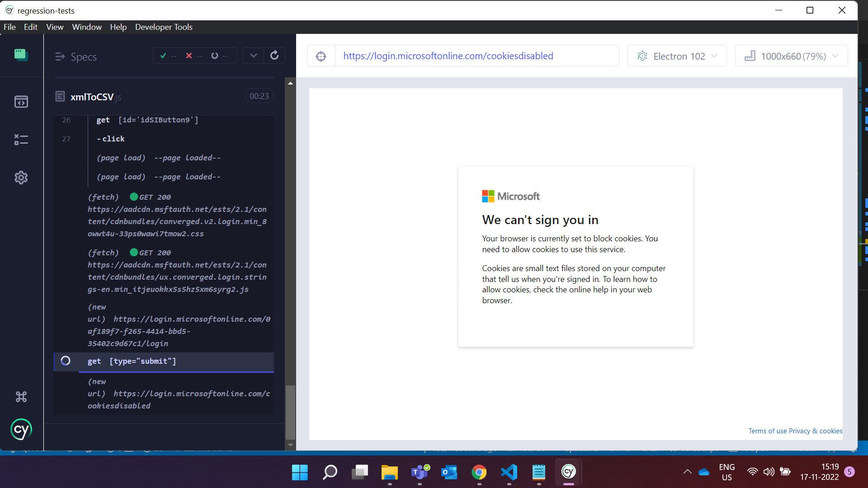Open the 1000x660 viewport size dropdown
Screen dimensions: 868x488
point(791,56)
